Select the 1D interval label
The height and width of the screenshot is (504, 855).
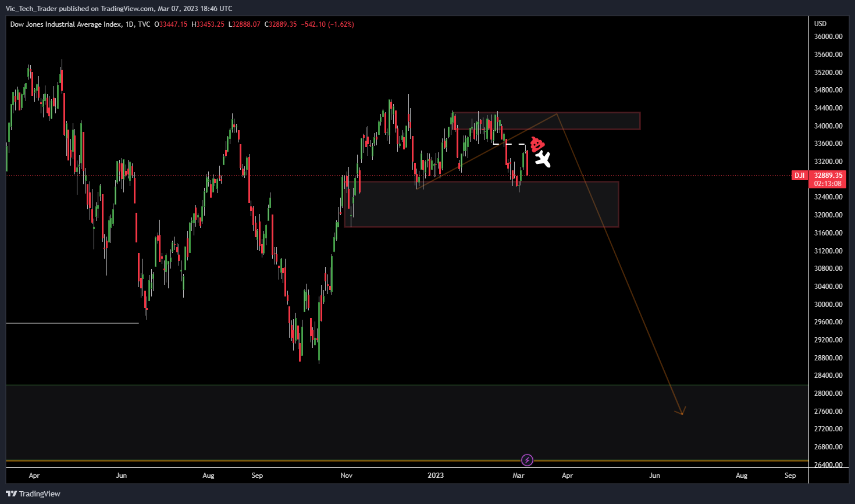tap(130, 24)
